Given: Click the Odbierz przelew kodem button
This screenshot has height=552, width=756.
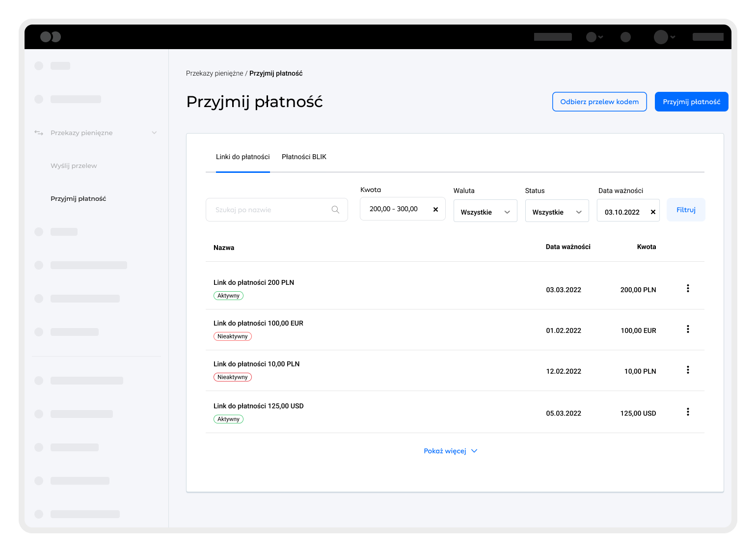Looking at the screenshot, I should click(599, 102).
